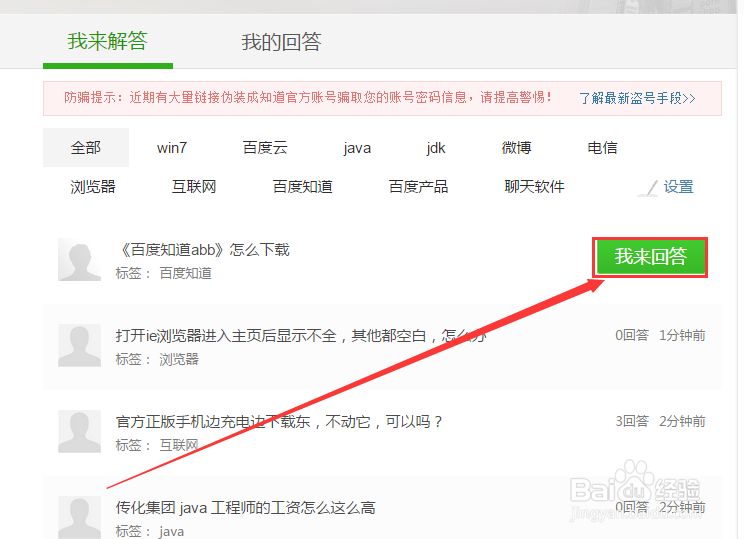Click the 互联网 label under phone question
Viewport: 744px width, 539px height.
(179, 445)
